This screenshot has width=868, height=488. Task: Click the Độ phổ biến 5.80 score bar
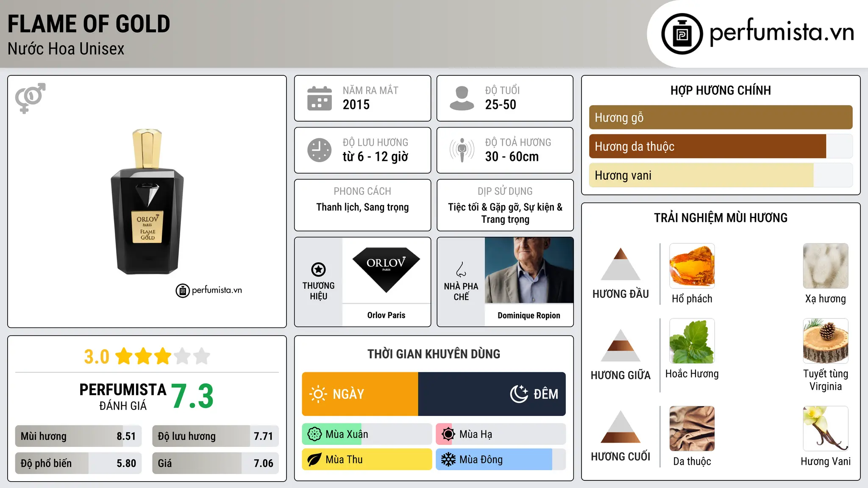(78, 463)
